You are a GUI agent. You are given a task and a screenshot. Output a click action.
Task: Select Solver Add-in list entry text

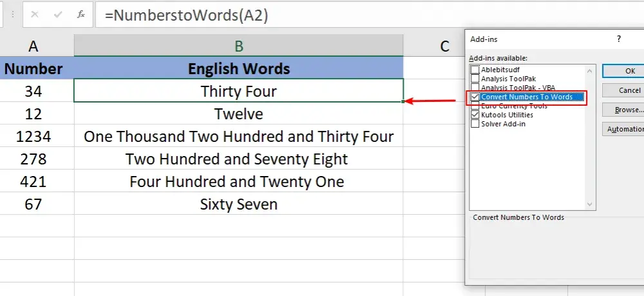pos(503,124)
